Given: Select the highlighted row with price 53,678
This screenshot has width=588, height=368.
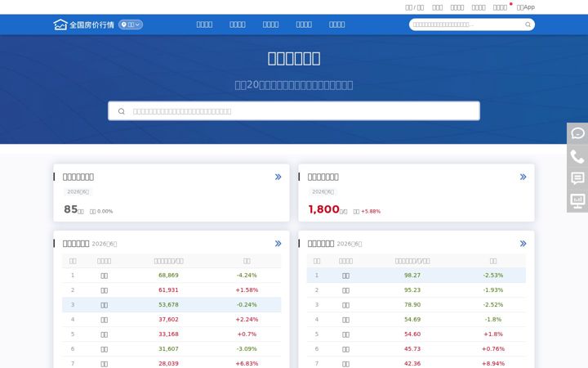Looking at the screenshot, I should [171, 304].
